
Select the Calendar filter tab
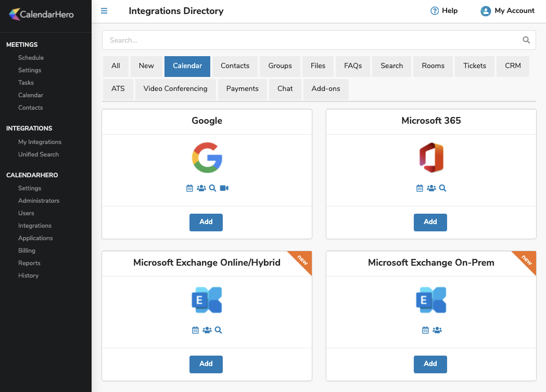[x=187, y=66]
